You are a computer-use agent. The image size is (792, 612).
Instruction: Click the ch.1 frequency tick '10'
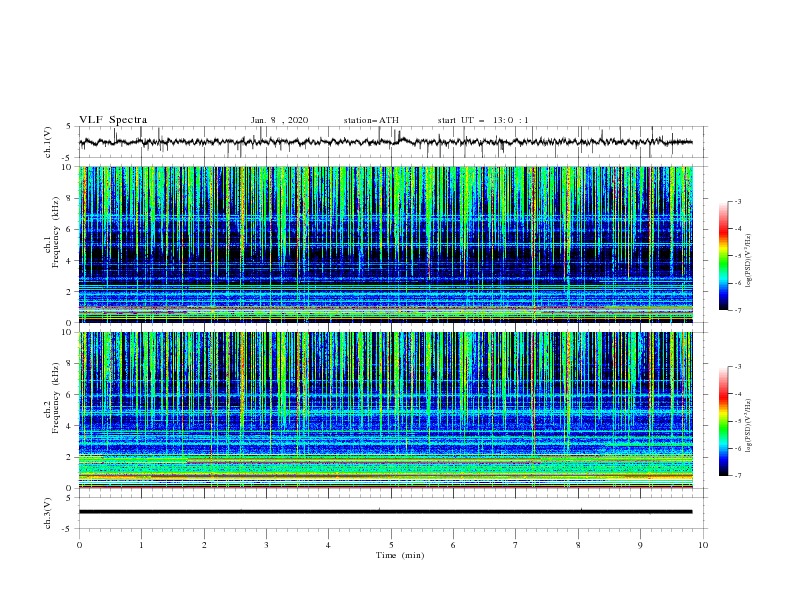[x=69, y=167]
